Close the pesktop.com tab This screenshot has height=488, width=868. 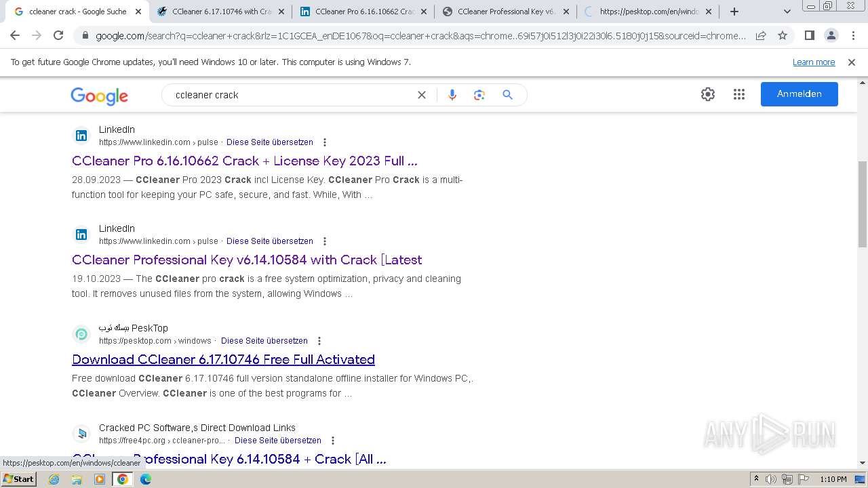[709, 12]
